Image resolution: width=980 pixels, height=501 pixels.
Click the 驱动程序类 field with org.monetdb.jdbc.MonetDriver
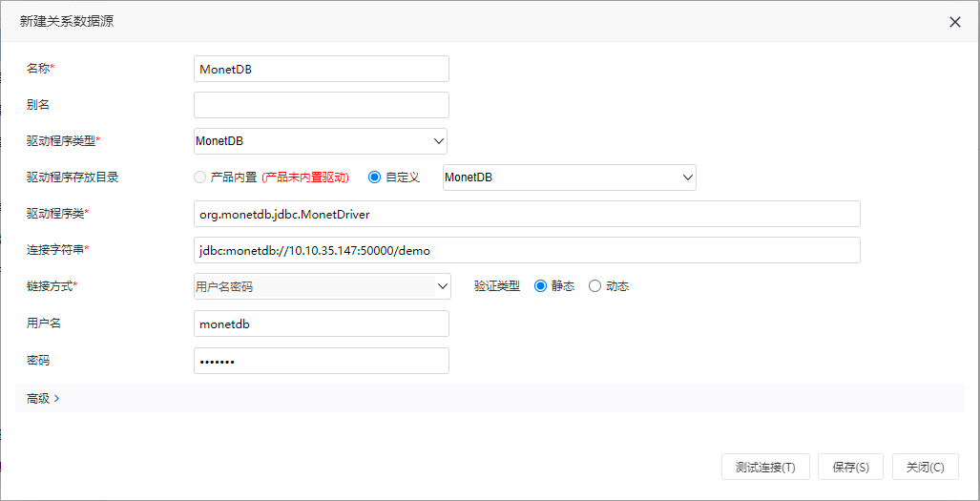click(527, 214)
